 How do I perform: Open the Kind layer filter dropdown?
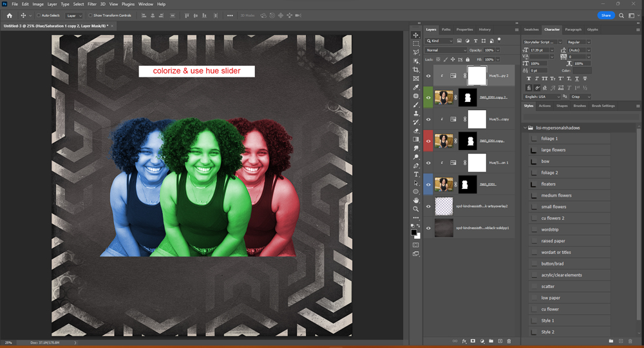coord(439,41)
